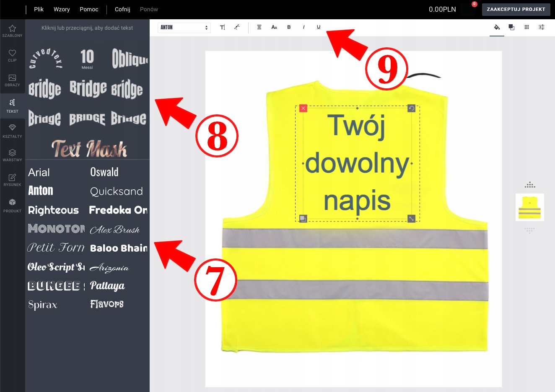
Task: Select the Arial font
Action: 39,173
